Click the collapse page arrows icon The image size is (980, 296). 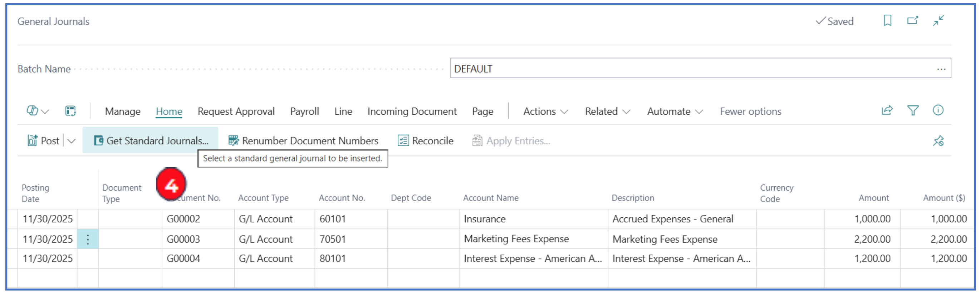click(939, 20)
